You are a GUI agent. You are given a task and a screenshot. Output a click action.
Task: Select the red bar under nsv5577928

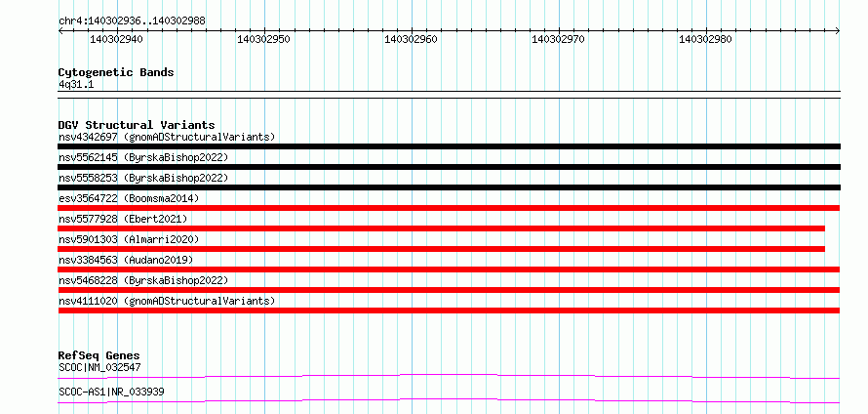441,228
